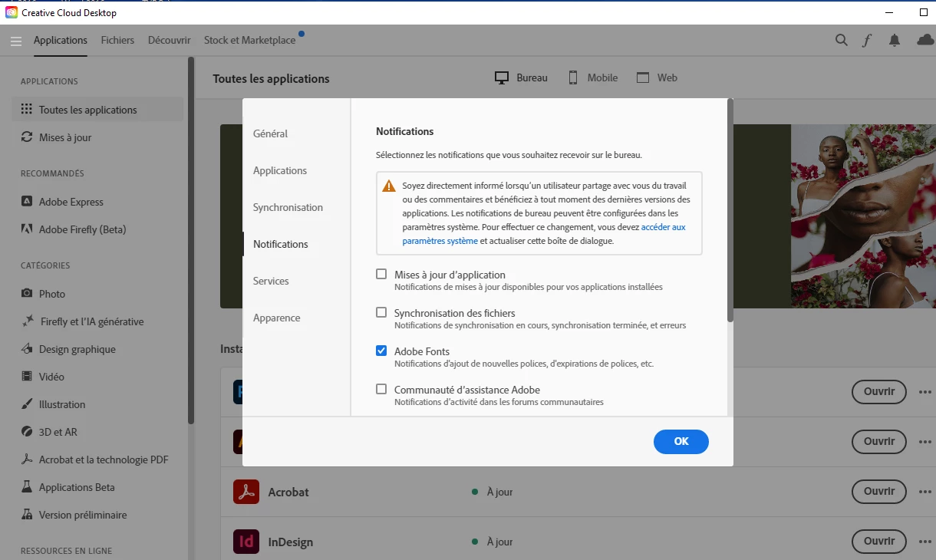This screenshot has height=560, width=936.
Task: Switch to the top Applications tab
Action: click(x=61, y=40)
